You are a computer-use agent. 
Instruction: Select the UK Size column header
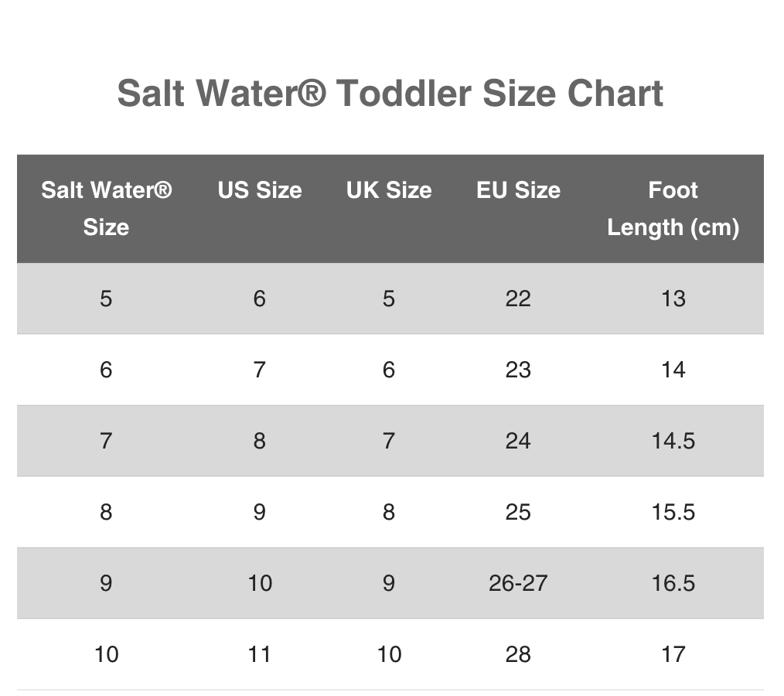(x=389, y=190)
